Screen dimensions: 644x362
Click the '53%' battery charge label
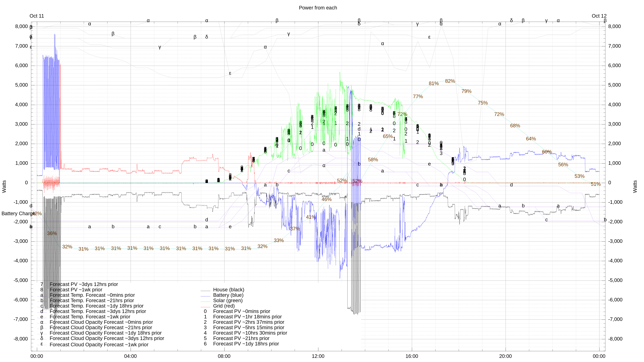[x=579, y=176]
